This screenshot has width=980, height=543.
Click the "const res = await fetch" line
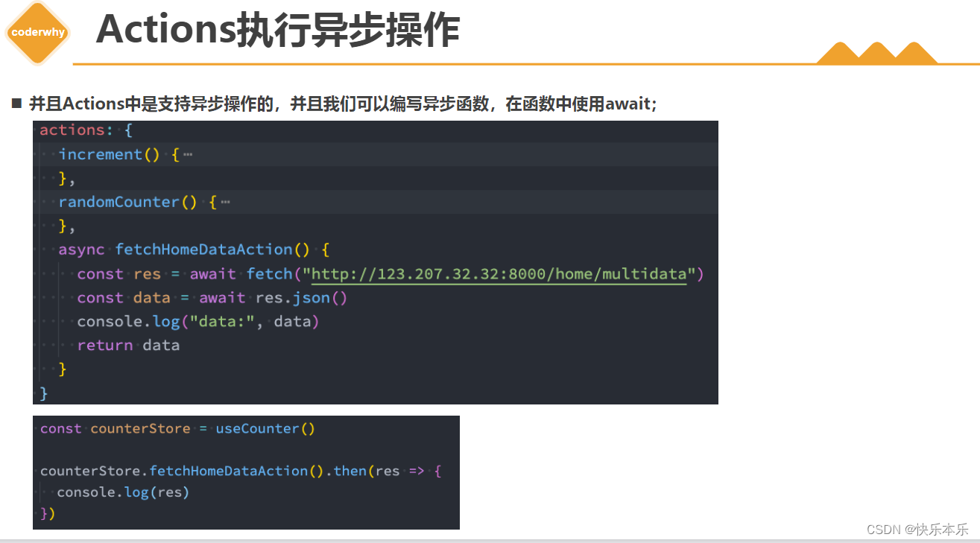click(391, 274)
